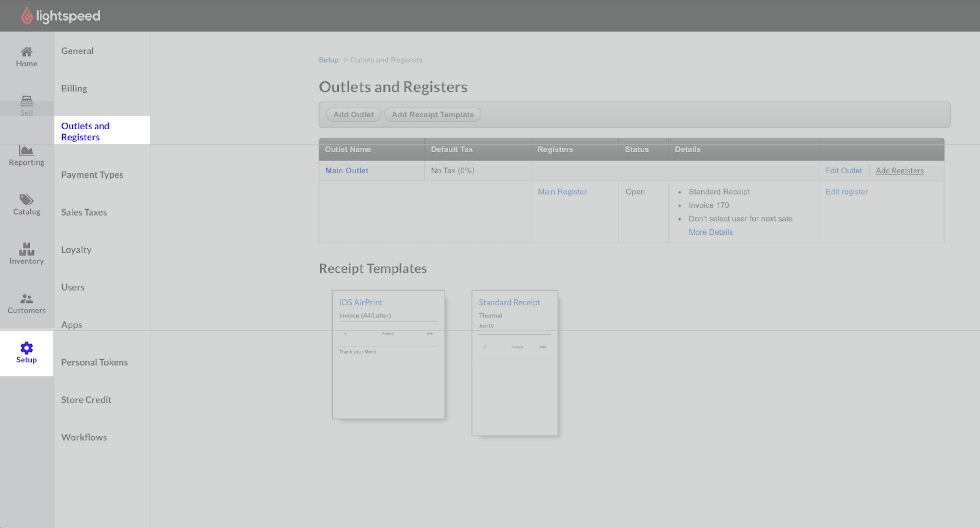This screenshot has height=528, width=980.
Task: Select the Setup gear icon
Action: [27, 348]
